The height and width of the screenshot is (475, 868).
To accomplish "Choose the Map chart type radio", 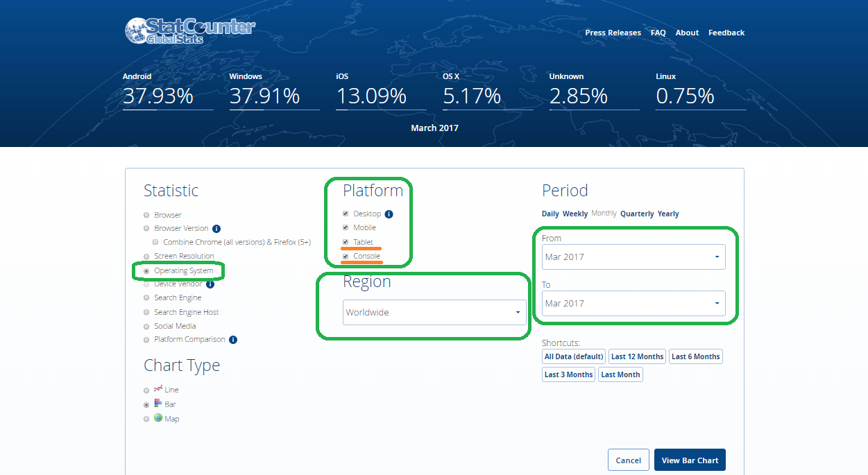I will (x=146, y=419).
